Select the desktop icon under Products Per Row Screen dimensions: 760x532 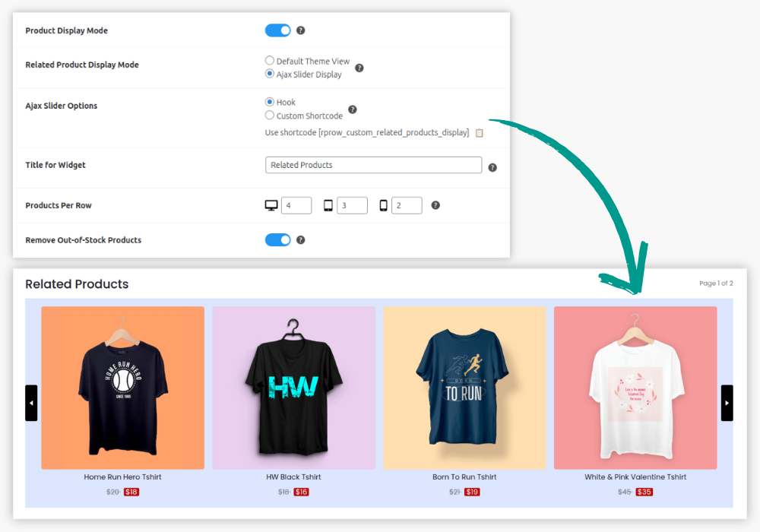click(x=271, y=204)
